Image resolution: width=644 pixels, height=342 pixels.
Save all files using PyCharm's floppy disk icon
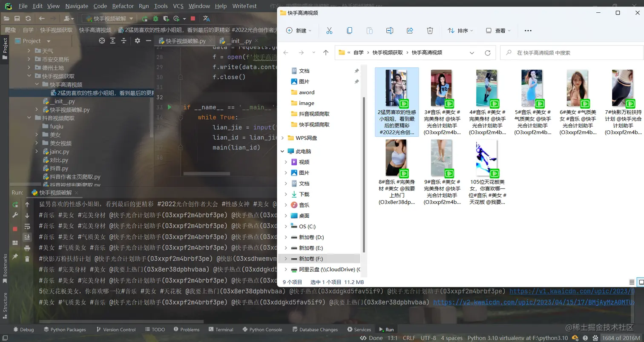17,19
